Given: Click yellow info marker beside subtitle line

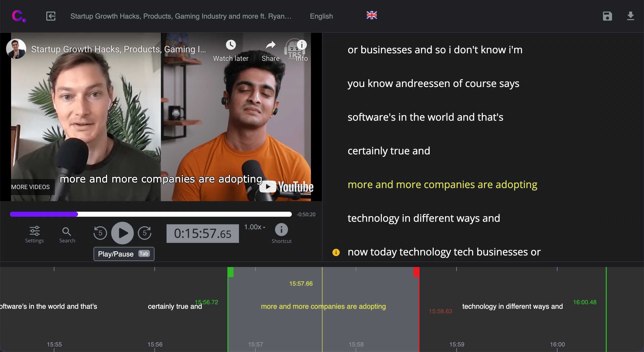Looking at the screenshot, I should coord(336,252).
